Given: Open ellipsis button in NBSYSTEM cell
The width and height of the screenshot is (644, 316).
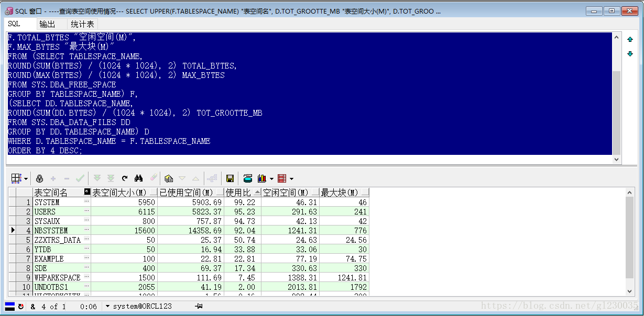Looking at the screenshot, I should coord(86,230).
